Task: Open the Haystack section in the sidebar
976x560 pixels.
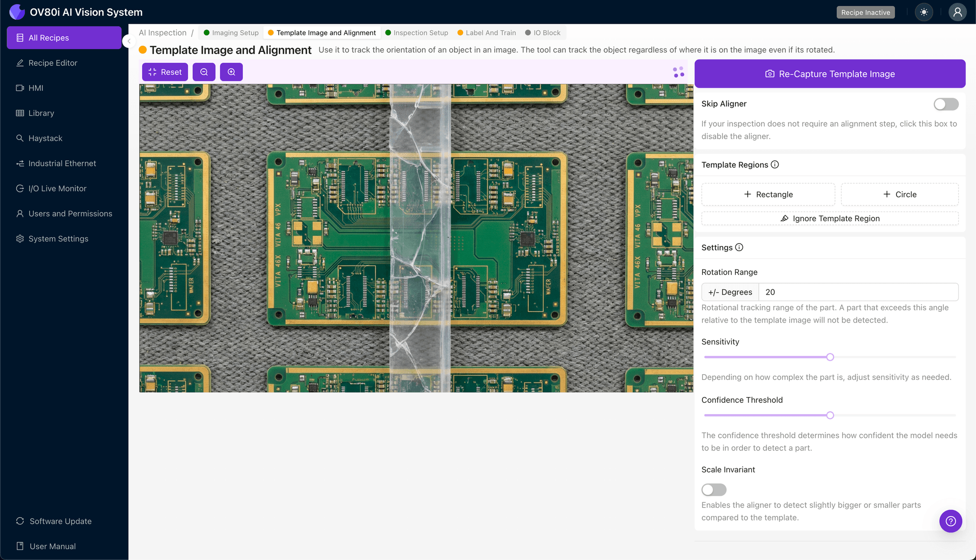Action: (x=46, y=138)
